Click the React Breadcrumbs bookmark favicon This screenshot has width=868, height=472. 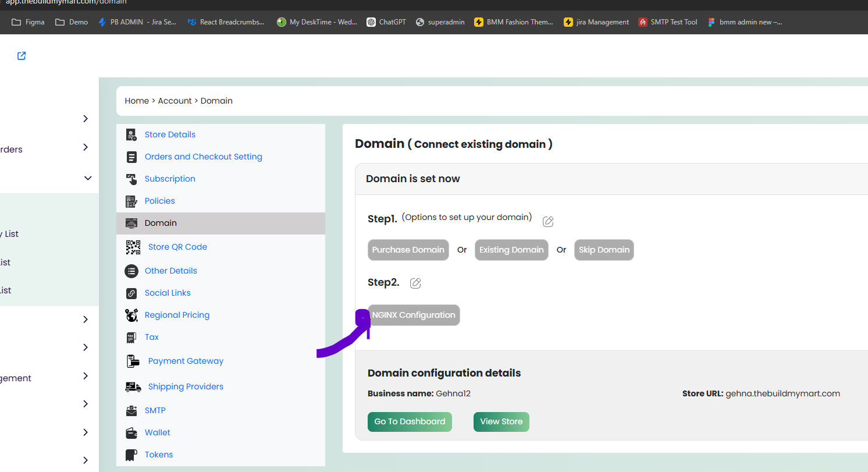pos(192,22)
